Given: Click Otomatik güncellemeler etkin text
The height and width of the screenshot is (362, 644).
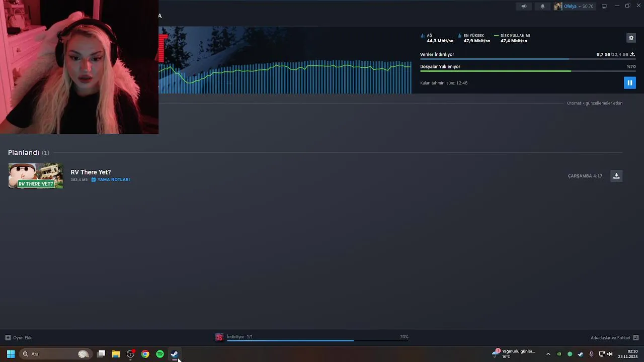Looking at the screenshot, I should [595, 103].
